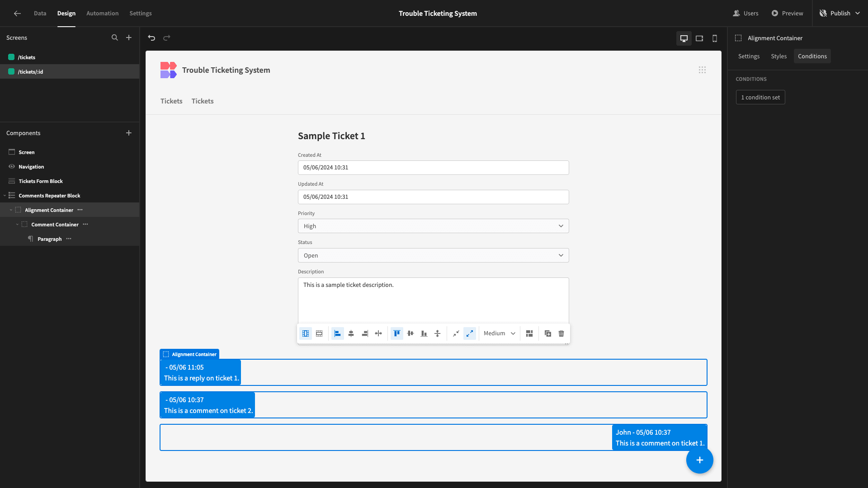The height and width of the screenshot is (488, 868).
Task: Open the Medium gap dropdown
Action: point(499,333)
